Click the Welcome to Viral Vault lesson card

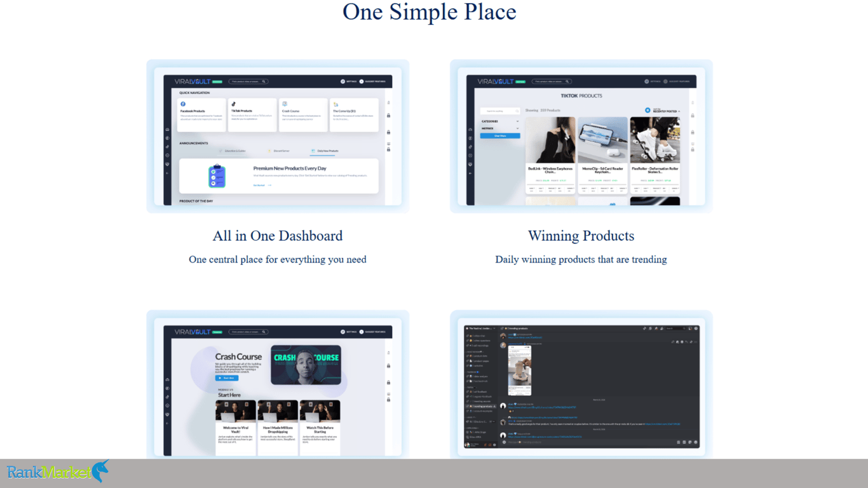236,428
